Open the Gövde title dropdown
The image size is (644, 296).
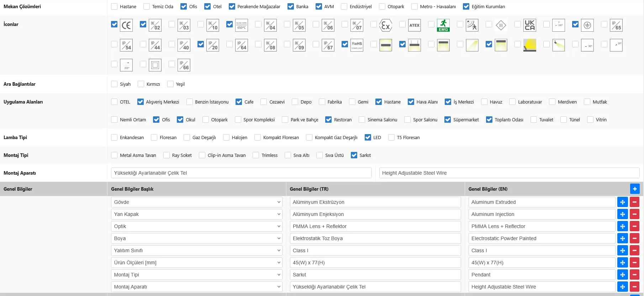(x=197, y=202)
